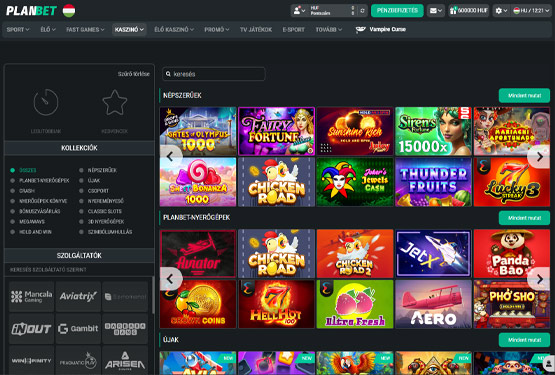
Task: Click next arrow in Népszerűek carousel
Action: [539, 156]
